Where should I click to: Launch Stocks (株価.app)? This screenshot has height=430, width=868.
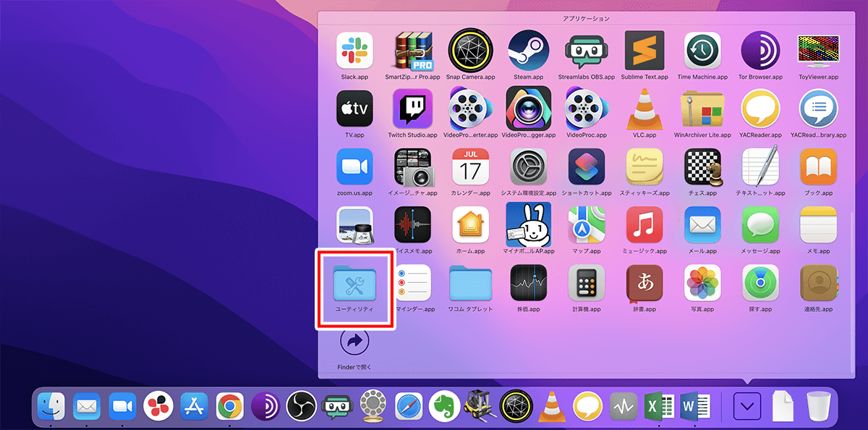(528, 282)
